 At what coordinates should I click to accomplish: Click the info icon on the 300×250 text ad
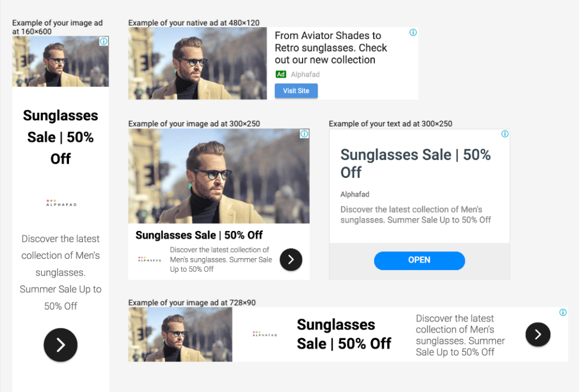pyautogui.click(x=505, y=134)
